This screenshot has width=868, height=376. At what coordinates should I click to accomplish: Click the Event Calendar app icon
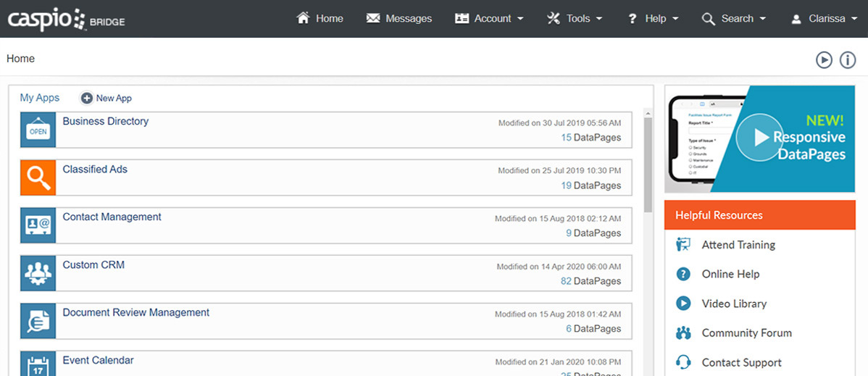tap(38, 364)
